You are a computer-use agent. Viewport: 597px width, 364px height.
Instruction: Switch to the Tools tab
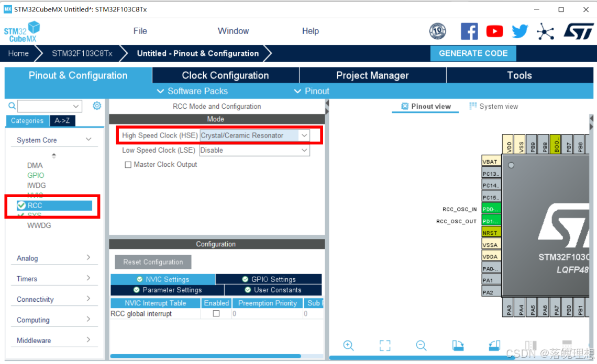pos(519,75)
